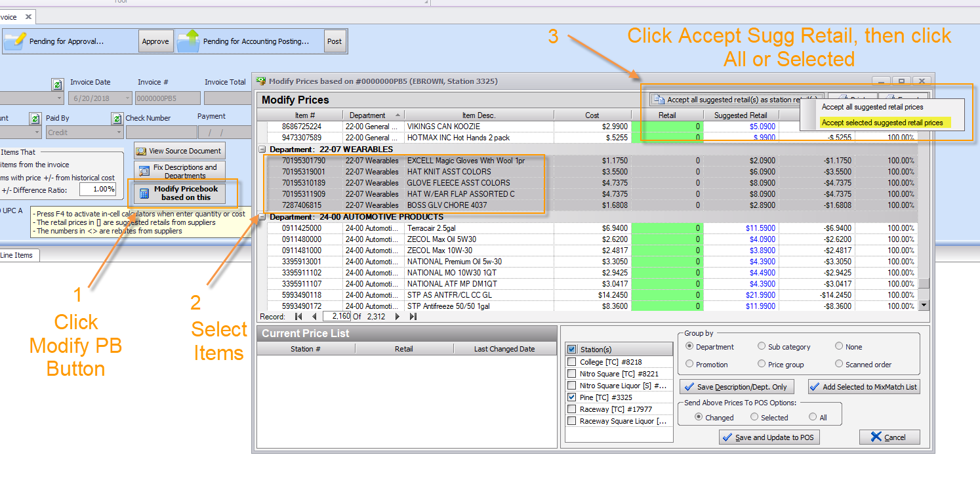The width and height of the screenshot is (980, 503).
Task: Click the Pending for Accounting Posting folder icon
Action: (188, 41)
